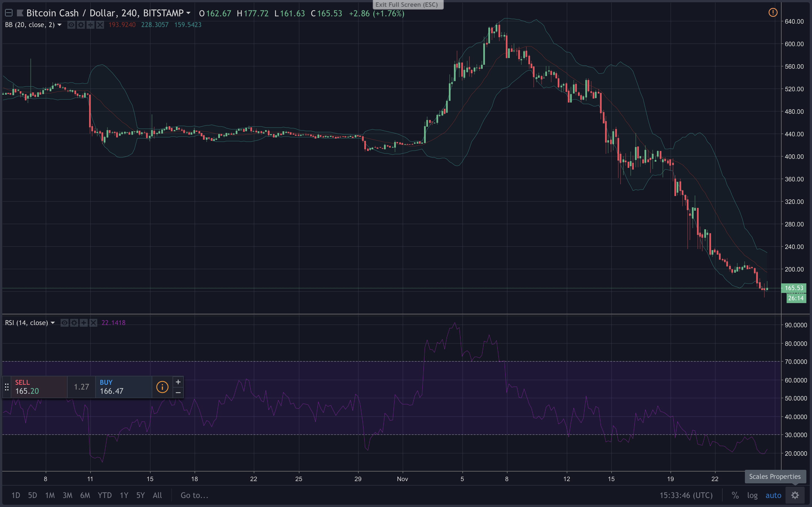Screen dimensions: 812x507
Task: Hide Bollinger Bands with eye icon
Action: coord(71,25)
